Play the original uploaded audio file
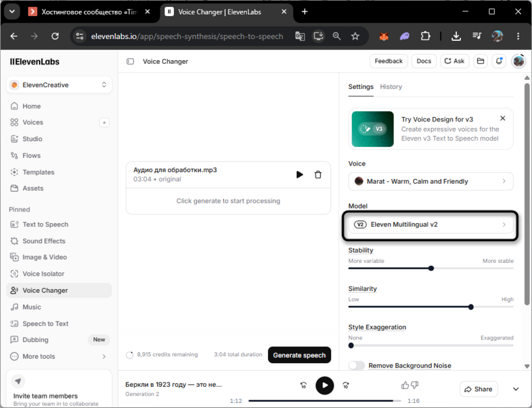Image resolution: width=532 pixels, height=408 pixels. [x=300, y=175]
